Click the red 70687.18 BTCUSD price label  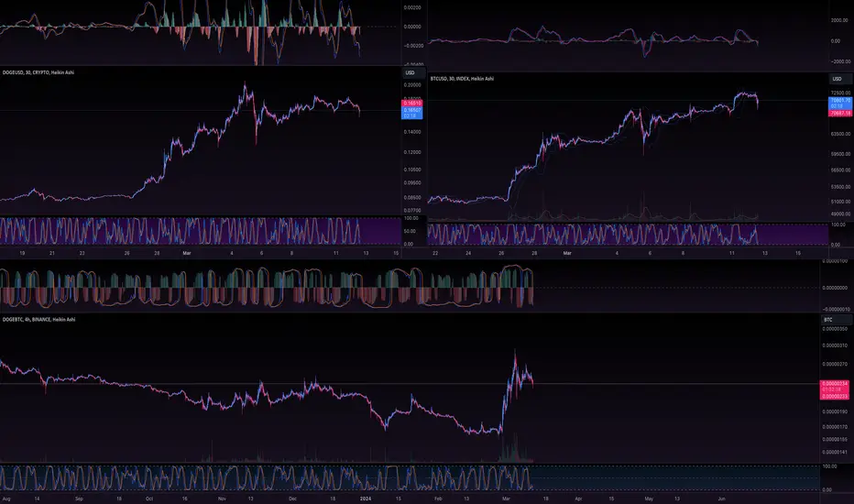coord(840,114)
